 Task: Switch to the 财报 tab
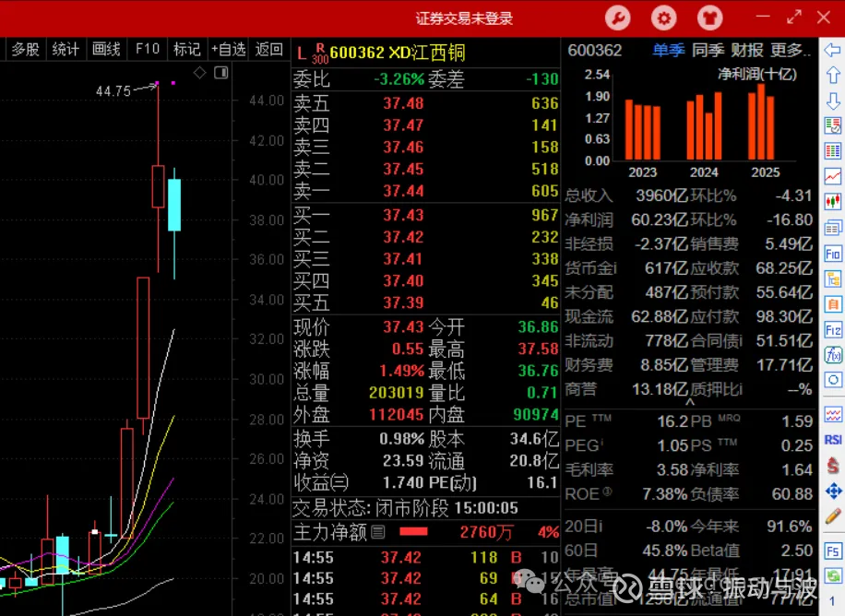pyautogui.click(x=747, y=50)
